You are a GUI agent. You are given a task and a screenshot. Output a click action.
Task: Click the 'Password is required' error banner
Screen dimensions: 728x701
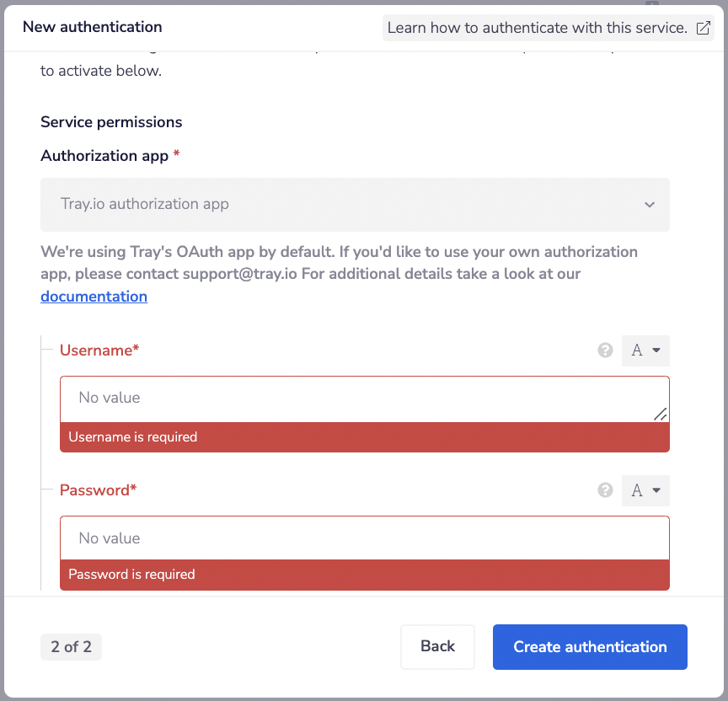364,575
